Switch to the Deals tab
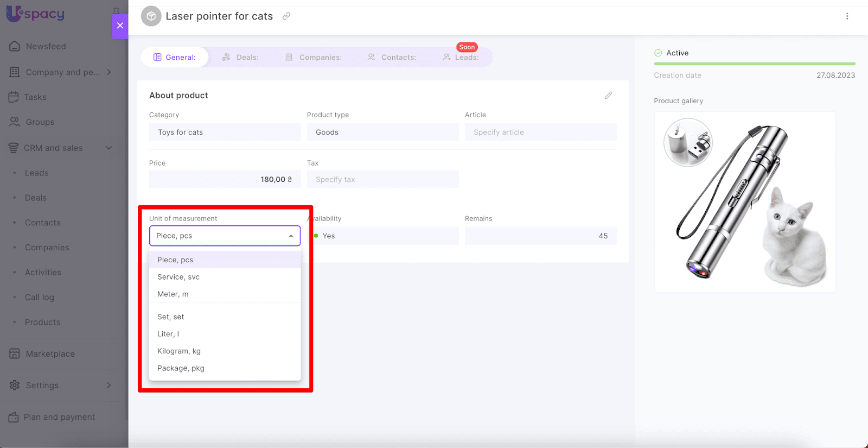This screenshot has width=868, height=448. point(240,57)
